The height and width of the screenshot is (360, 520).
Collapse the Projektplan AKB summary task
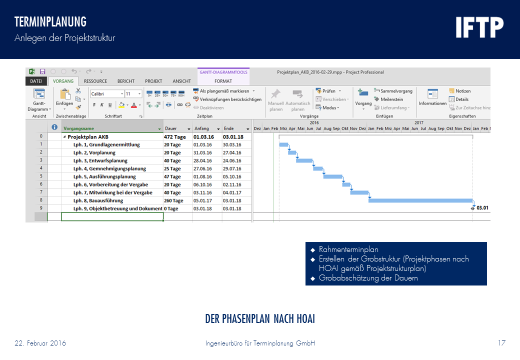point(65,137)
